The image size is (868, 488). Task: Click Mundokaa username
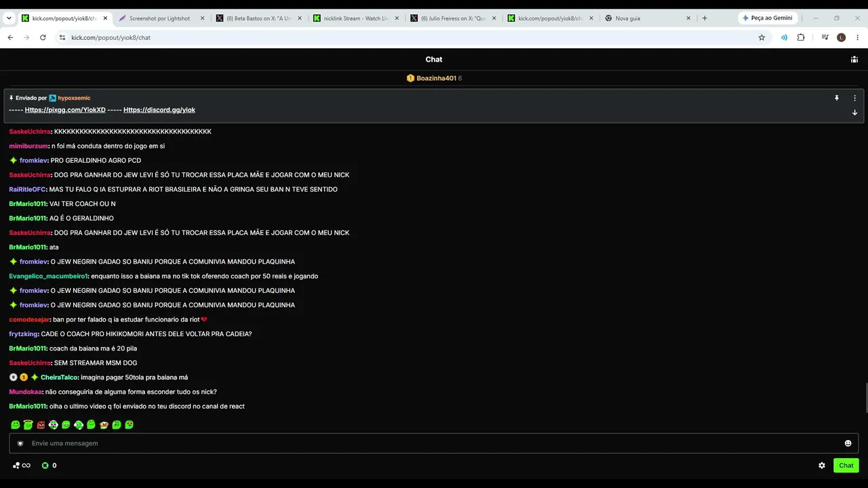26,392
